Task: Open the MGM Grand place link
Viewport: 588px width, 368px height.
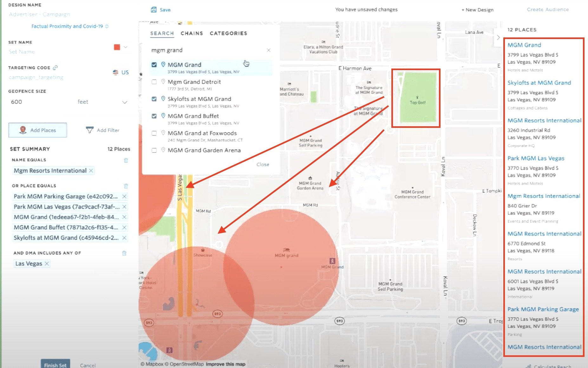Action: coord(524,45)
